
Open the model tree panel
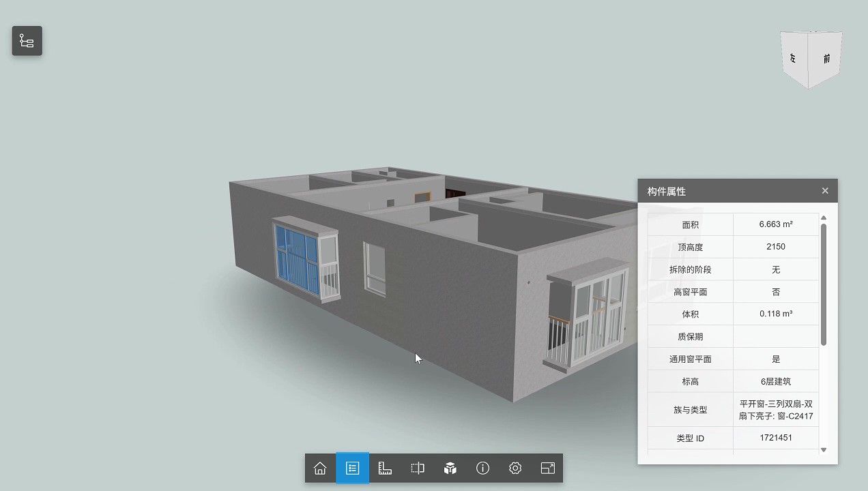(27, 41)
